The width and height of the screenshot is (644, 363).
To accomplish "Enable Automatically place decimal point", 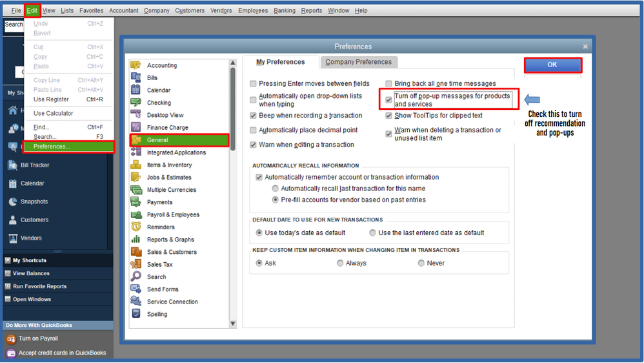I will [253, 130].
